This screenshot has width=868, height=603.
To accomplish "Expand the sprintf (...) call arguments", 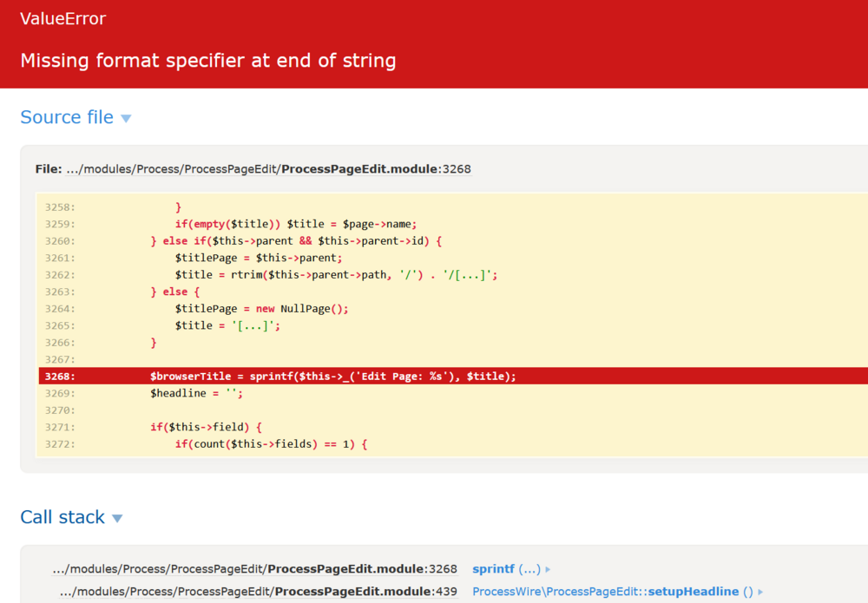I will click(x=506, y=569).
